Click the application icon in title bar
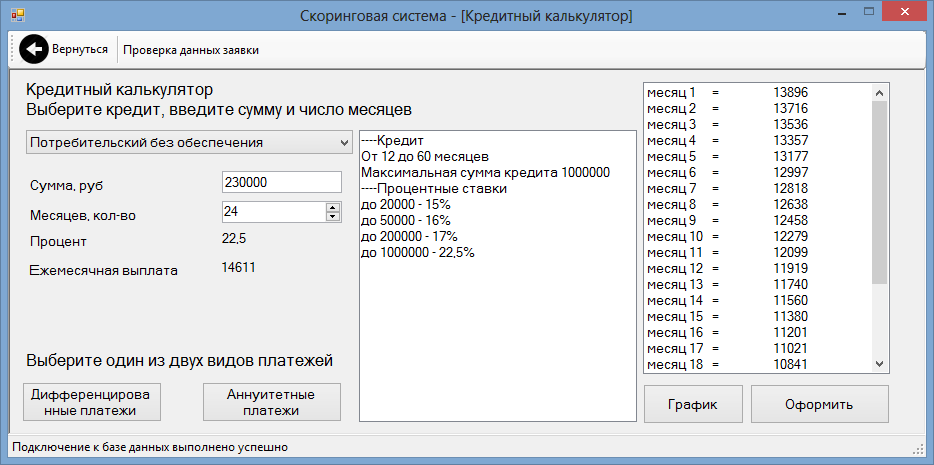The height and width of the screenshot is (465, 934). pos(18,15)
